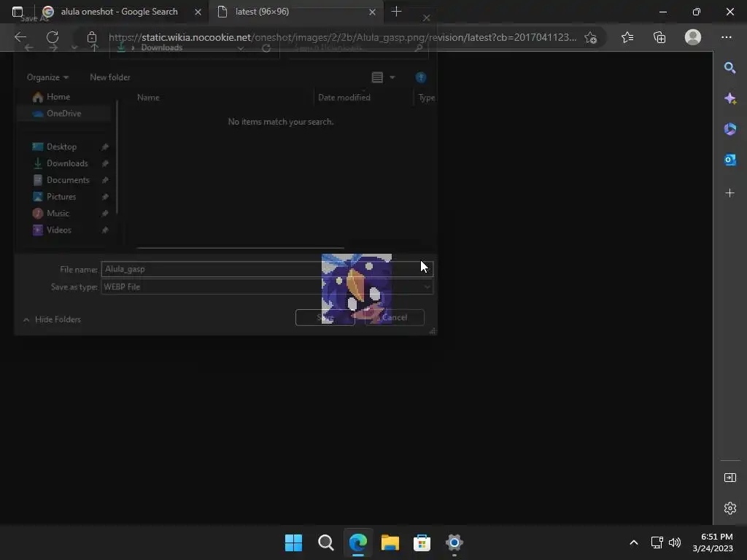Select OneDrive in navigation pane
This screenshot has width=747, height=560.
pyautogui.click(x=63, y=113)
